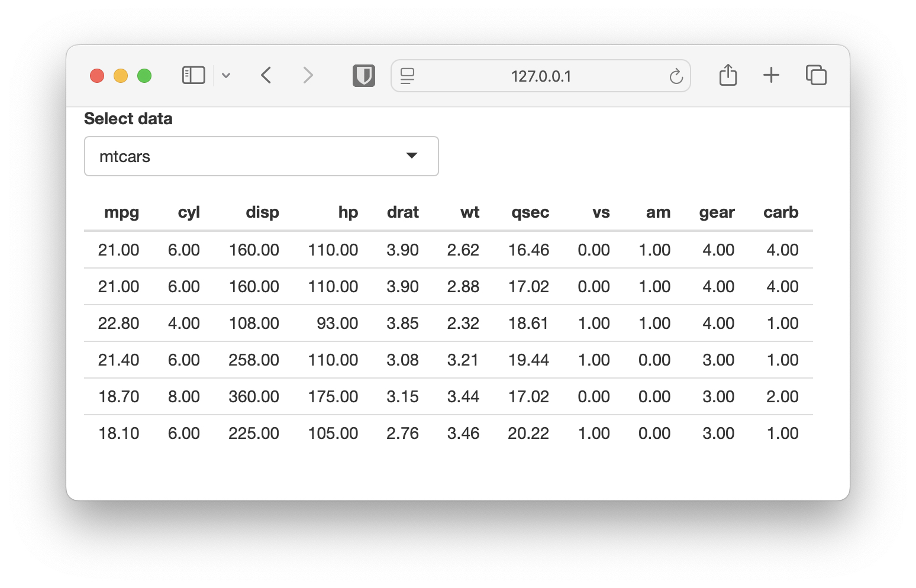Screen dimensions: 916x588
Task: Go back to the previous page
Action: pyautogui.click(x=266, y=76)
